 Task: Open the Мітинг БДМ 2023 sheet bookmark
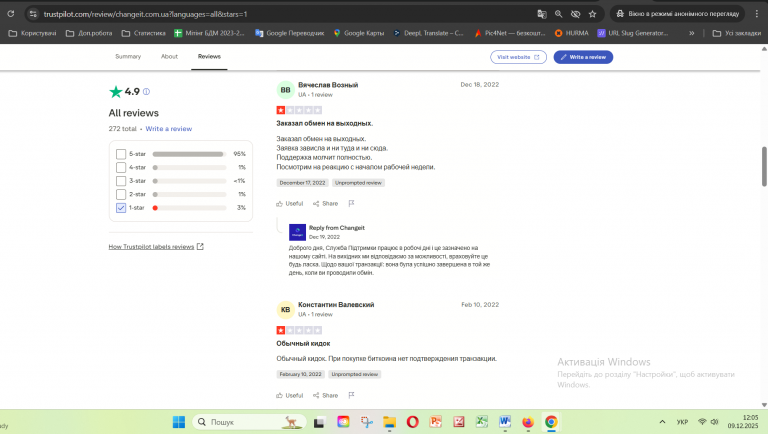[x=209, y=33]
